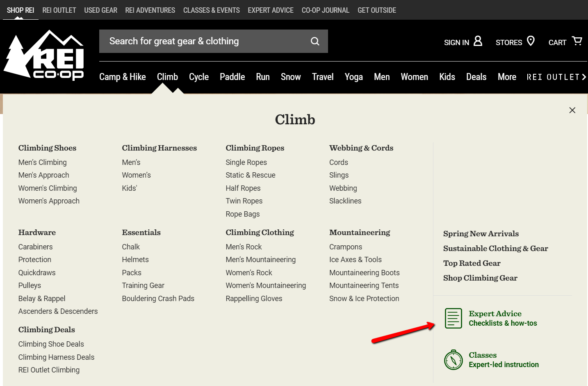Open Ascenders & Descenders link
Viewport: 588px width, 386px height.
click(x=58, y=311)
